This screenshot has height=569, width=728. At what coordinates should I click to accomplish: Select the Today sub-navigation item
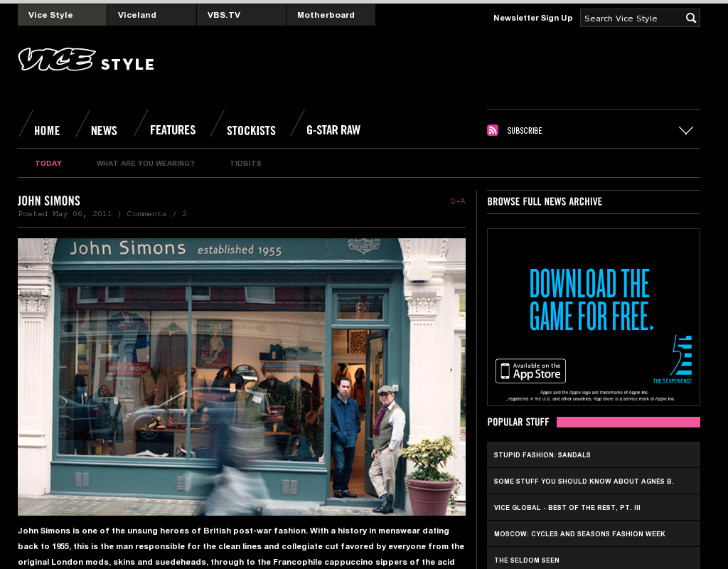point(48,163)
